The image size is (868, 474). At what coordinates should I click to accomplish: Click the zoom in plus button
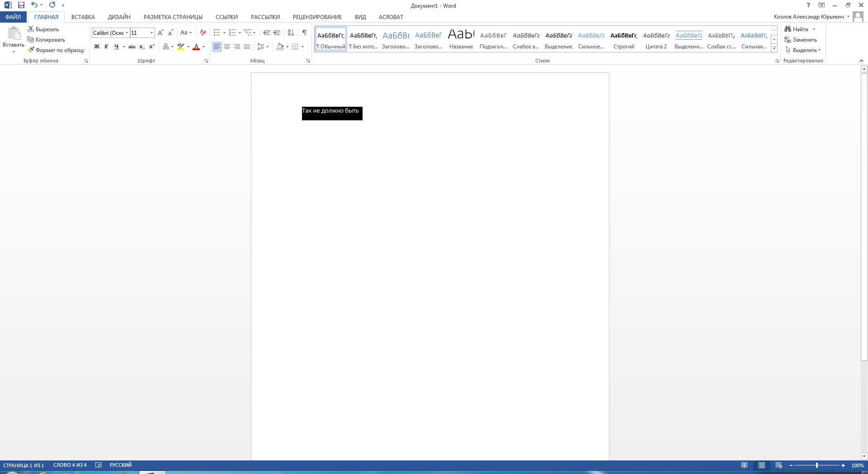pos(843,465)
